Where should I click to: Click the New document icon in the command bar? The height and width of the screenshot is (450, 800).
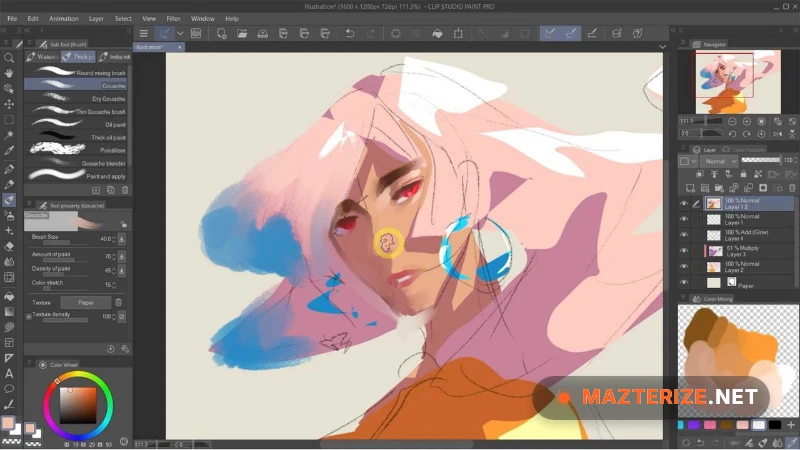pyautogui.click(x=221, y=34)
